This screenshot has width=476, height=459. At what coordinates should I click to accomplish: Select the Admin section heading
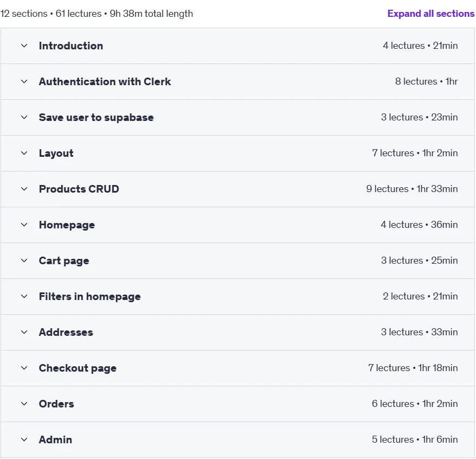click(55, 439)
